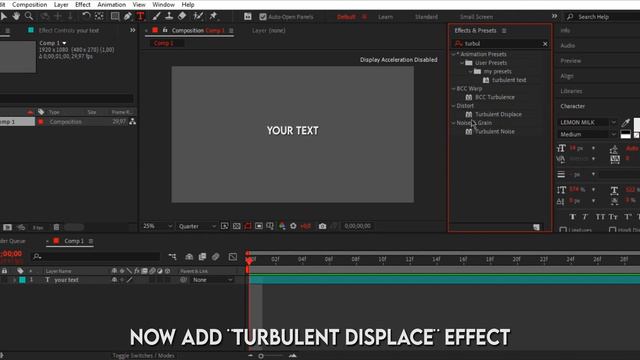Switch to Effect Controls your text tab
640x360 pixels.
coord(69,30)
